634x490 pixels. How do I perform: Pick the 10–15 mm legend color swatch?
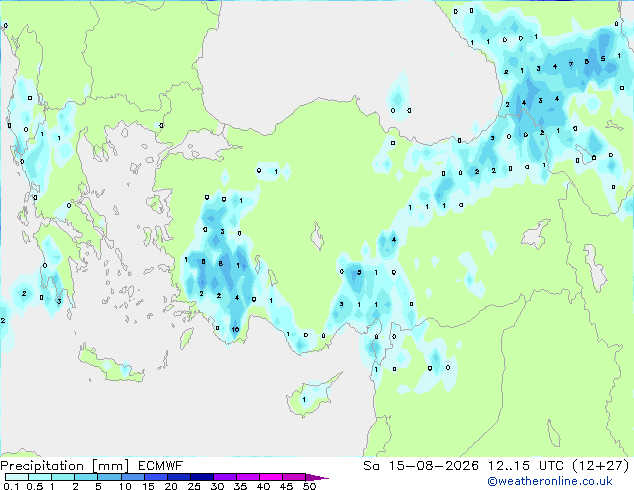click(133, 477)
